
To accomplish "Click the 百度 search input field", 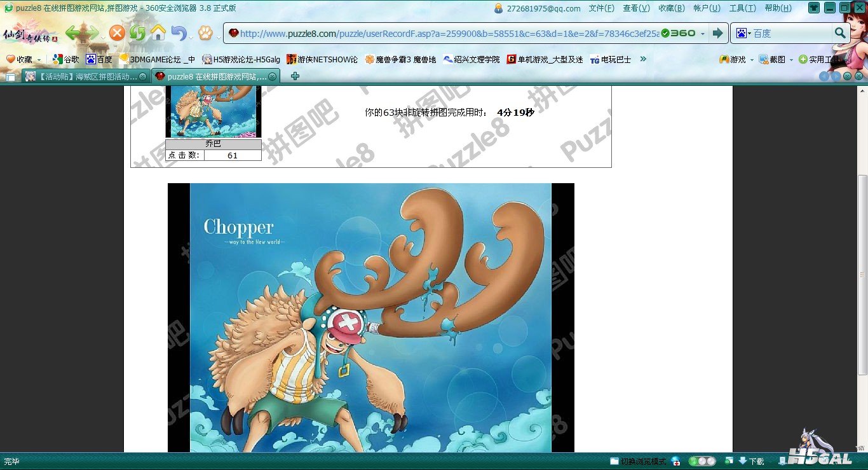I will tap(791, 33).
